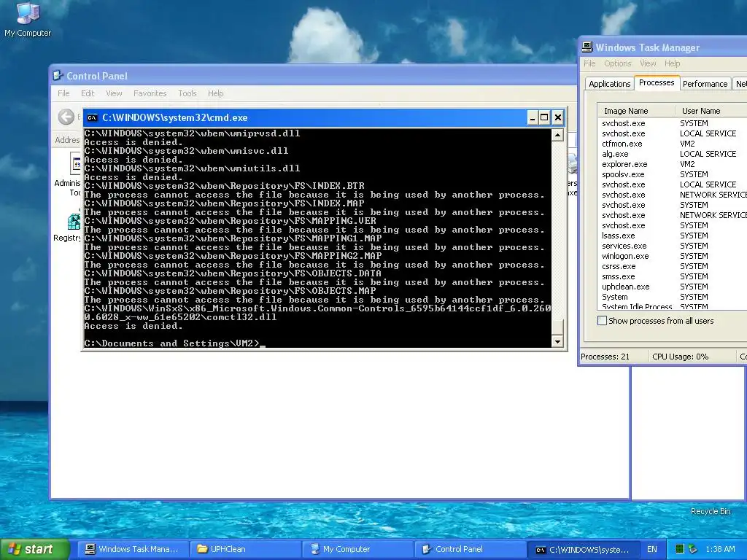747x560 pixels.
Task: Click cmd window scroll up arrow
Action: coord(557,135)
